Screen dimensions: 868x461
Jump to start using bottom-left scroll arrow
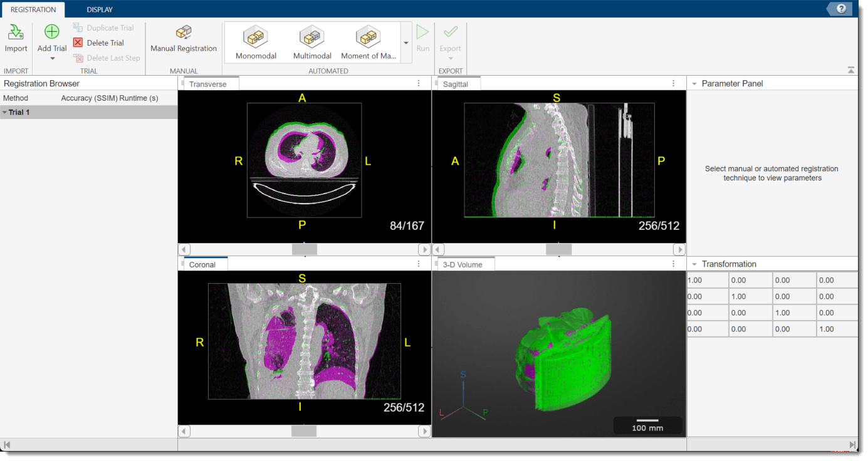(x=7, y=445)
